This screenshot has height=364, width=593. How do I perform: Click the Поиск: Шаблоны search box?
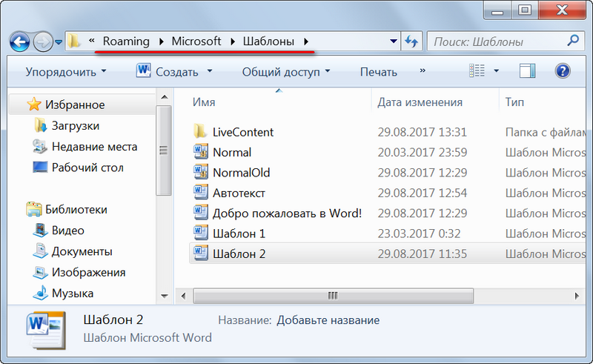(x=499, y=42)
